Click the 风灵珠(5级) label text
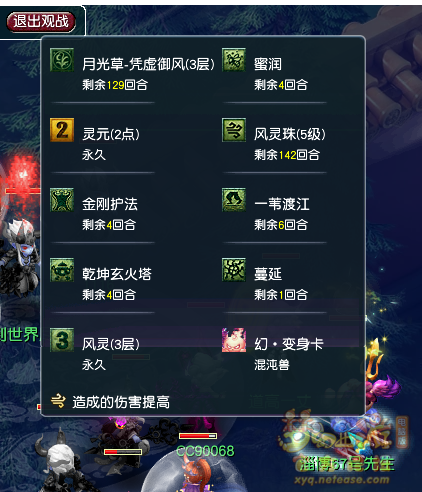Viewport: 422px width, 492px height. click(290, 134)
